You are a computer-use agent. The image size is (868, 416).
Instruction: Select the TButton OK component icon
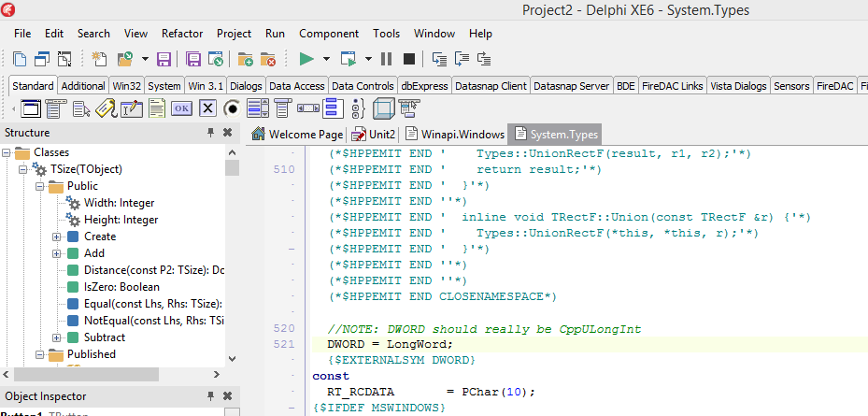(181, 108)
